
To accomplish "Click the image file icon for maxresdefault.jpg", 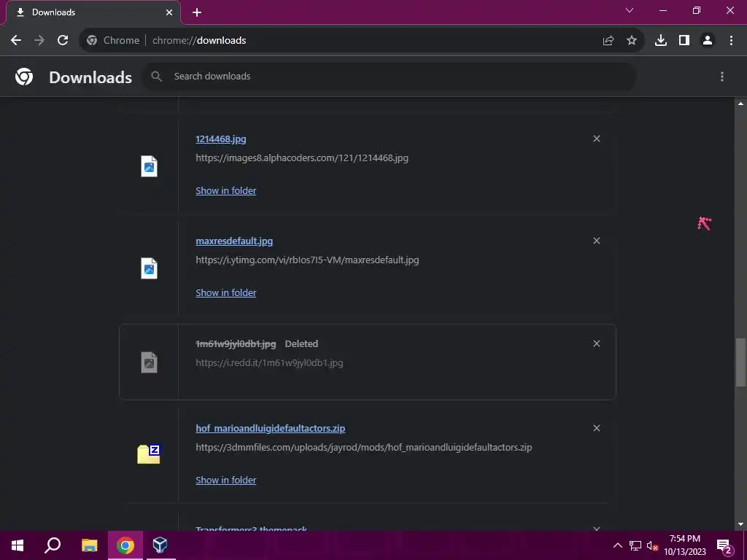I will click(x=149, y=268).
